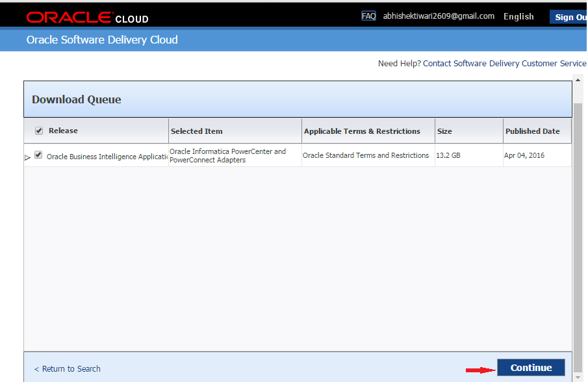Screen dimensions: 588x384
Task: Expand the Oracle Business Intelligence Applications row
Action: 27,157
